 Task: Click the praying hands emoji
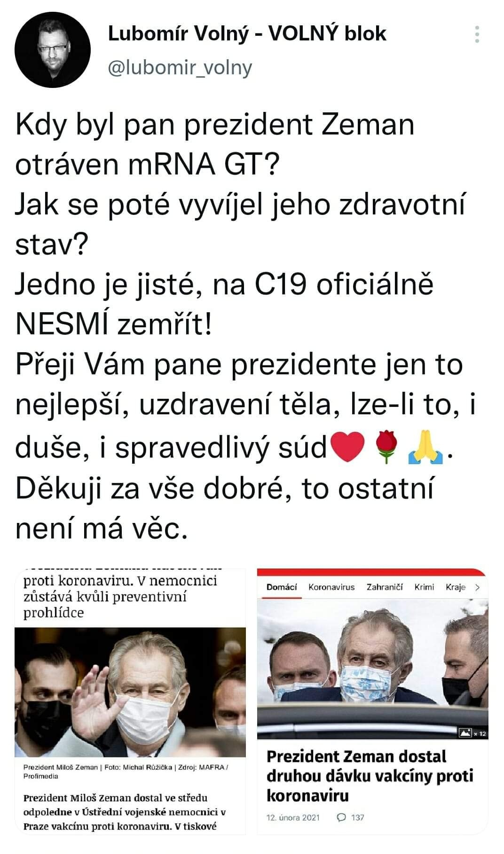(x=425, y=447)
